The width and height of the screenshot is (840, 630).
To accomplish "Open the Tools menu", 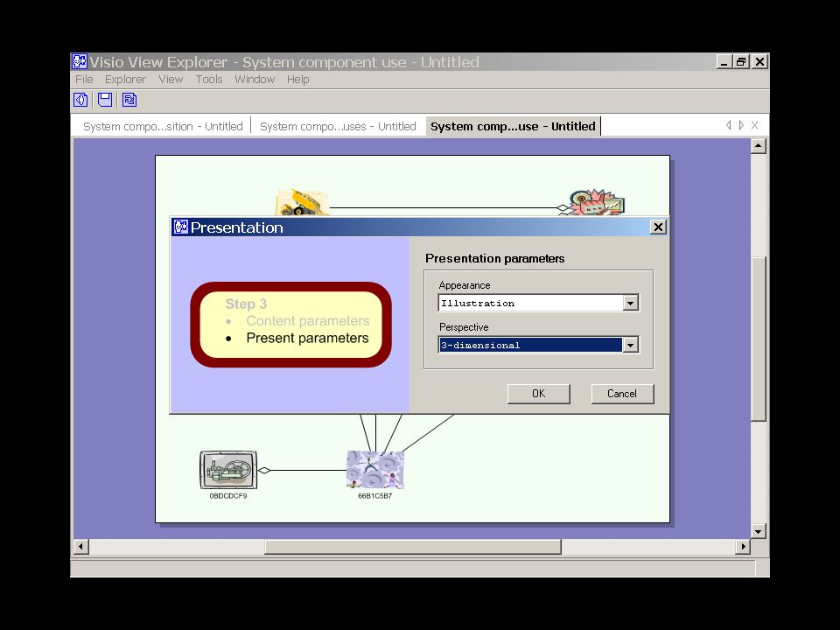I will coord(209,80).
